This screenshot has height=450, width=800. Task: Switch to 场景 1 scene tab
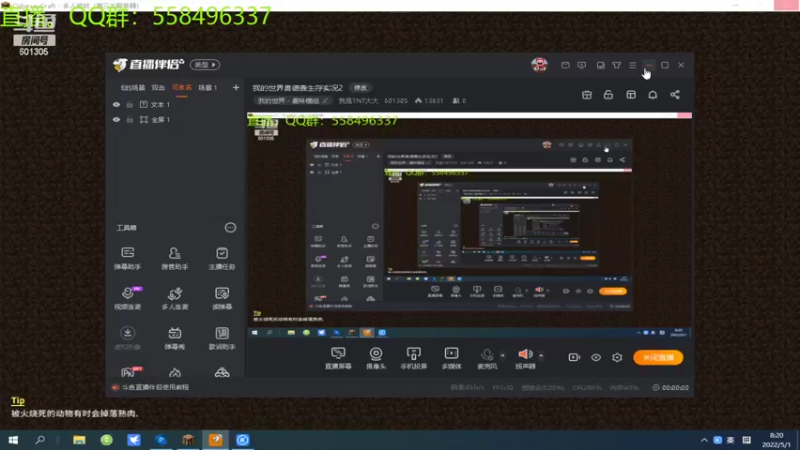point(208,88)
